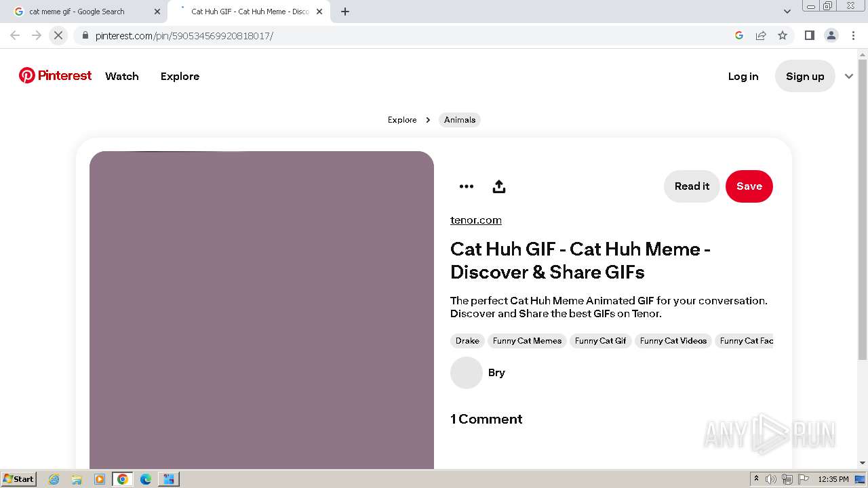Click the Sign up button
The image size is (868, 488).
tap(805, 76)
